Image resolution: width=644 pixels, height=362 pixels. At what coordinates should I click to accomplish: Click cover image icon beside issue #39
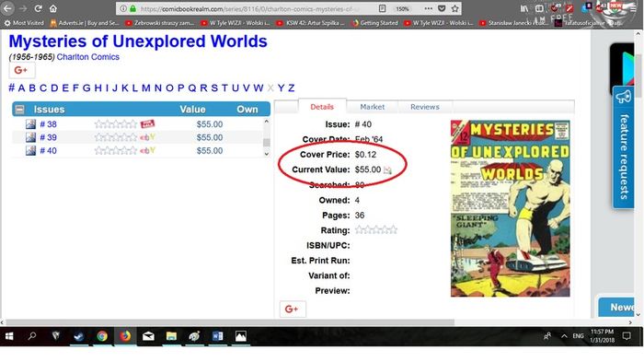pos(30,137)
